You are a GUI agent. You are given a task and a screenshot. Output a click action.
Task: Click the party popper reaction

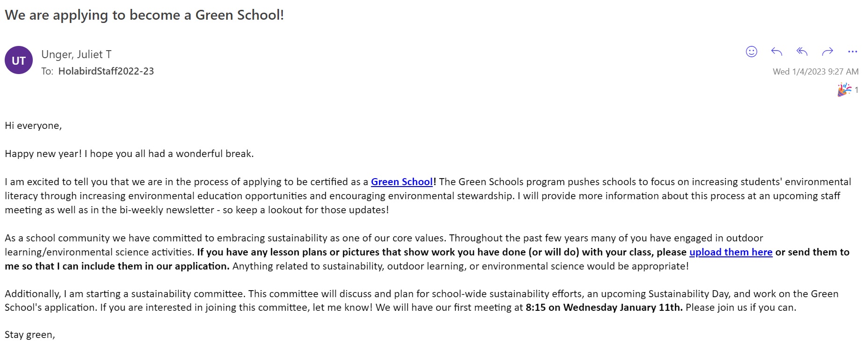(x=845, y=90)
